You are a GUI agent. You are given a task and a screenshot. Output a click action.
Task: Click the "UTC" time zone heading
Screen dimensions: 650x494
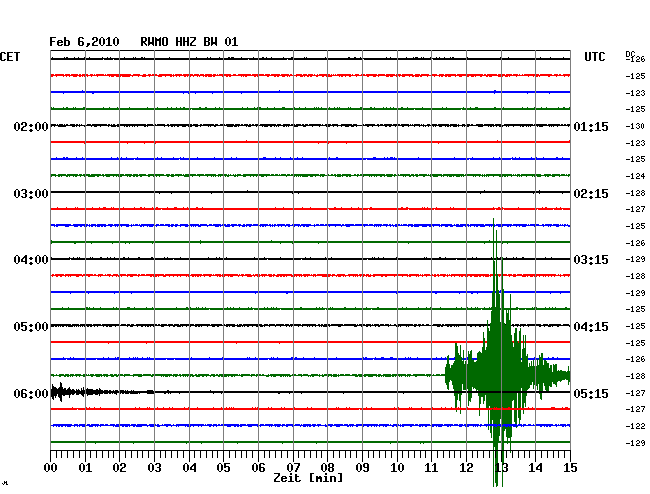coord(594,57)
